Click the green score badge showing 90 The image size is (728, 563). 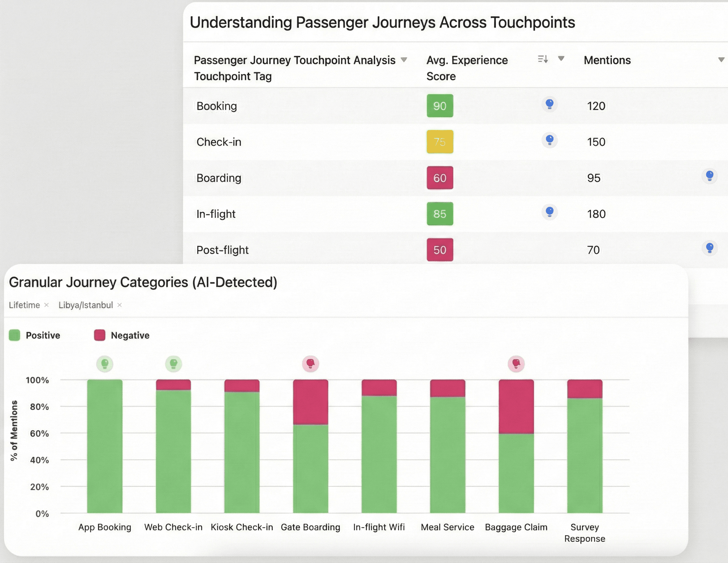(x=440, y=106)
